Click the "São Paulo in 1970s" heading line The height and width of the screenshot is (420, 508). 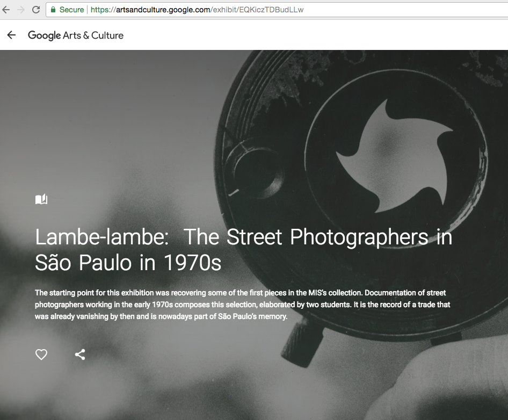coord(128,263)
